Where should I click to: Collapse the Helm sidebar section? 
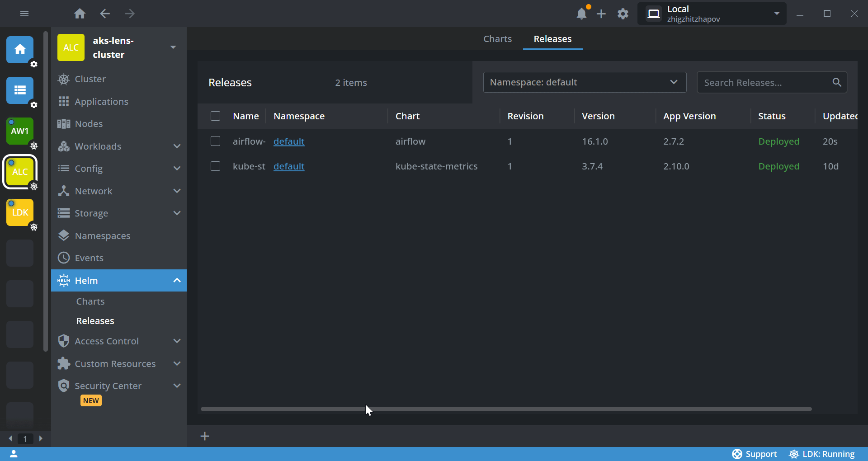click(x=177, y=281)
